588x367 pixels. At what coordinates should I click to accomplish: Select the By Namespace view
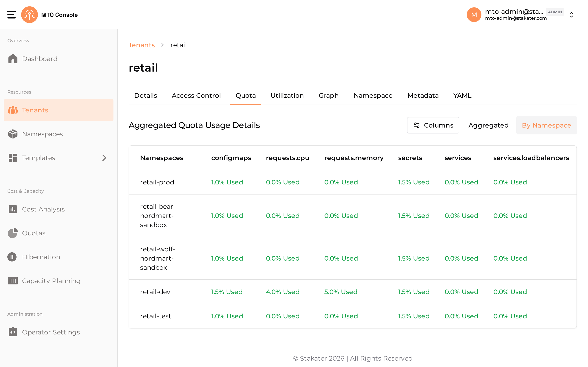click(546, 125)
